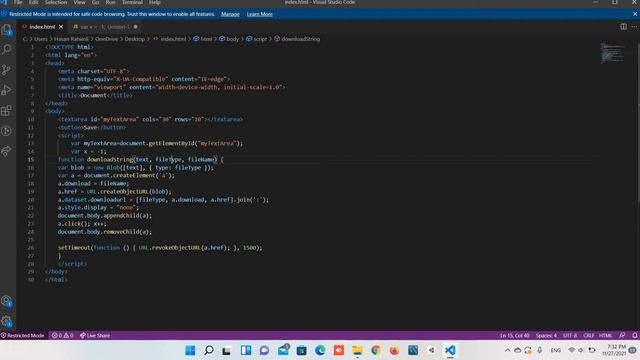The image size is (640, 360).
Task: Change the HTML language mode
Action: 605,336
